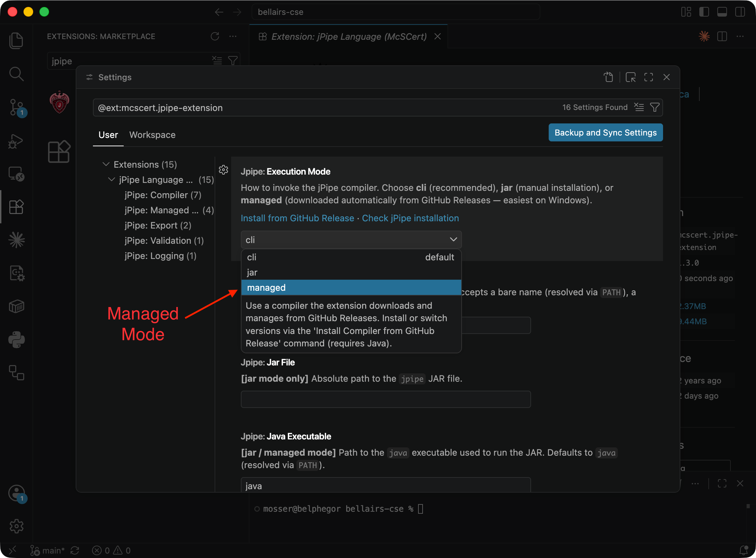Open the Python view in activity bar
The height and width of the screenshot is (558, 756).
tap(16, 340)
